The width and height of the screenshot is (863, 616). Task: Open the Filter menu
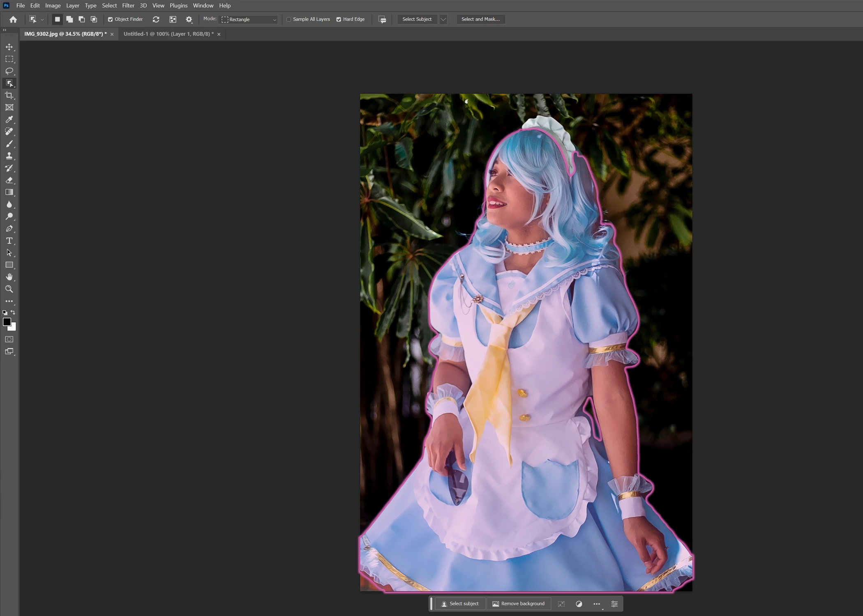pos(128,5)
